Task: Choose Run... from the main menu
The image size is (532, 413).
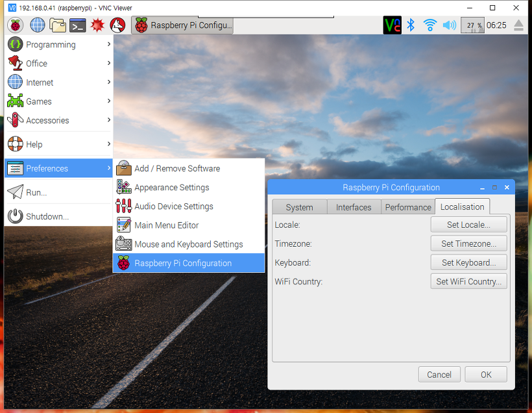Action: [58, 192]
